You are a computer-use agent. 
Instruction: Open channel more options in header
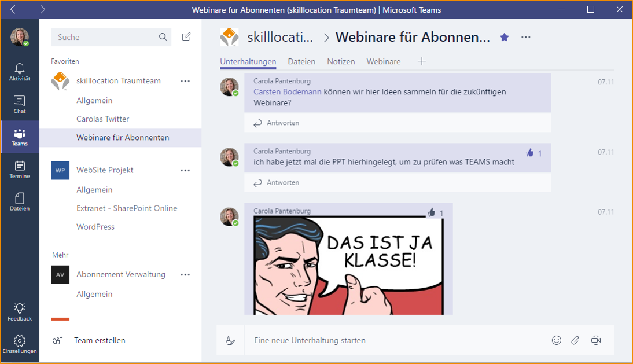[525, 37]
